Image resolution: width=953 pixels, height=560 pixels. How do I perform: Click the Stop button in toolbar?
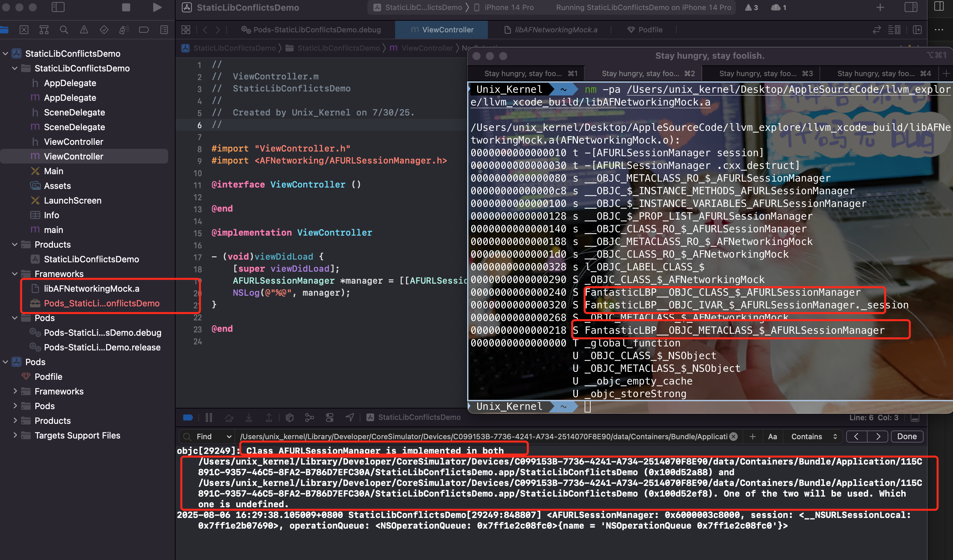point(126,8)
